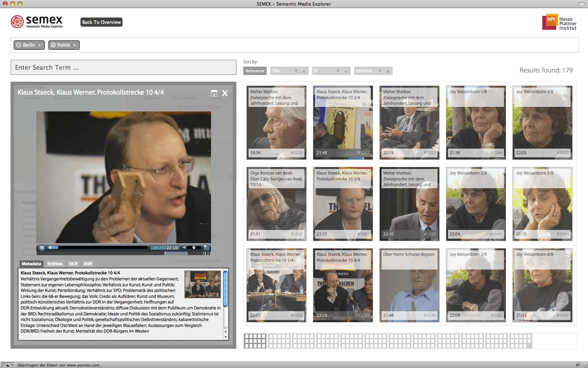
Task: Sort by Relevance
Action: tap(255, 71)
